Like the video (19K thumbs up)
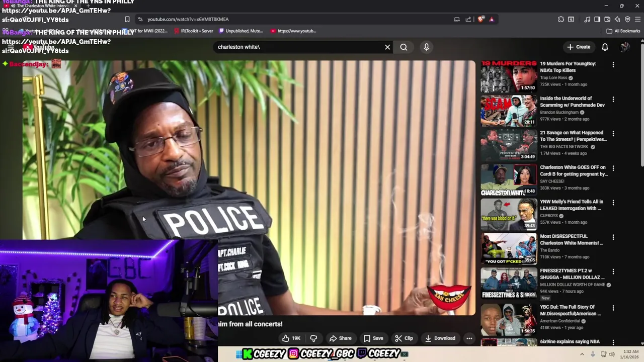 pyautogui.click(x=291, y=338)
